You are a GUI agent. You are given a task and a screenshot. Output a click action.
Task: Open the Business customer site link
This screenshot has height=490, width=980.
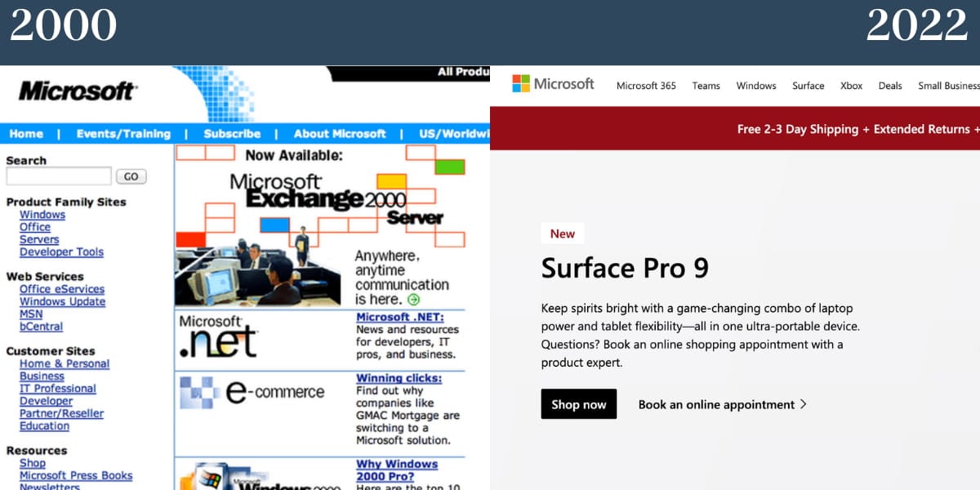coord(42,376)
